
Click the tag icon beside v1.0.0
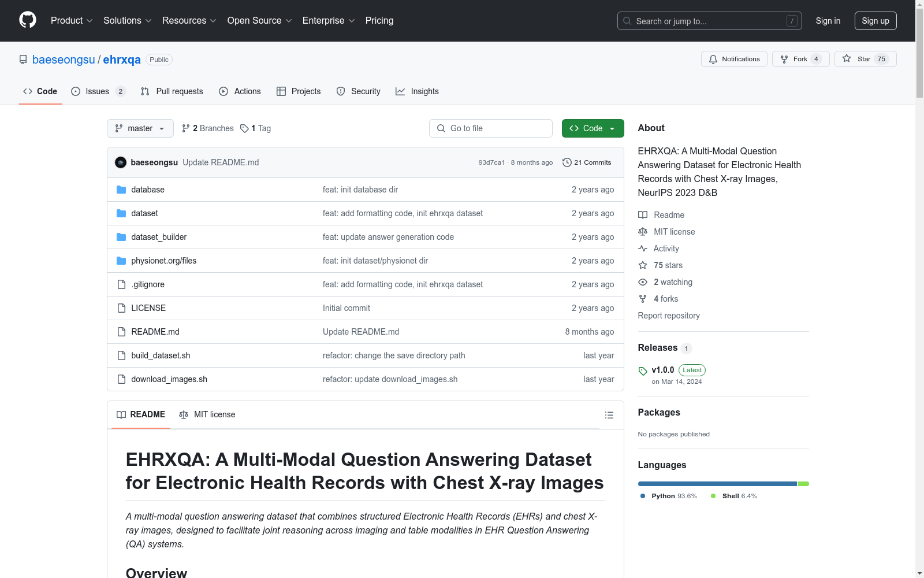coord(643,371)
